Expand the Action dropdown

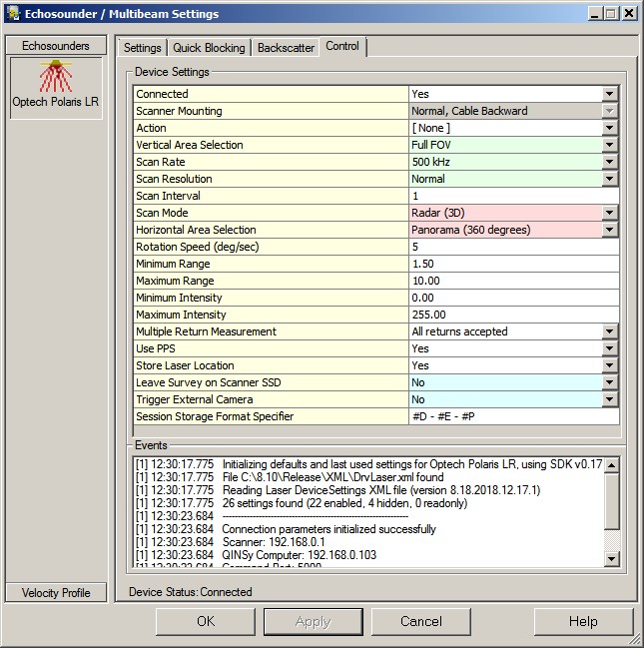point(609,128)
